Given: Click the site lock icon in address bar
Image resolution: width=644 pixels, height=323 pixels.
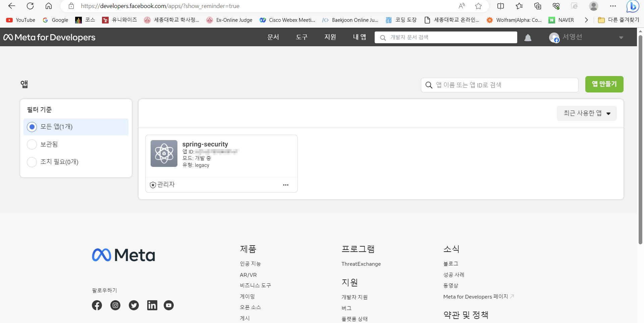Looking at the screenshot, I should coord(71,6).
